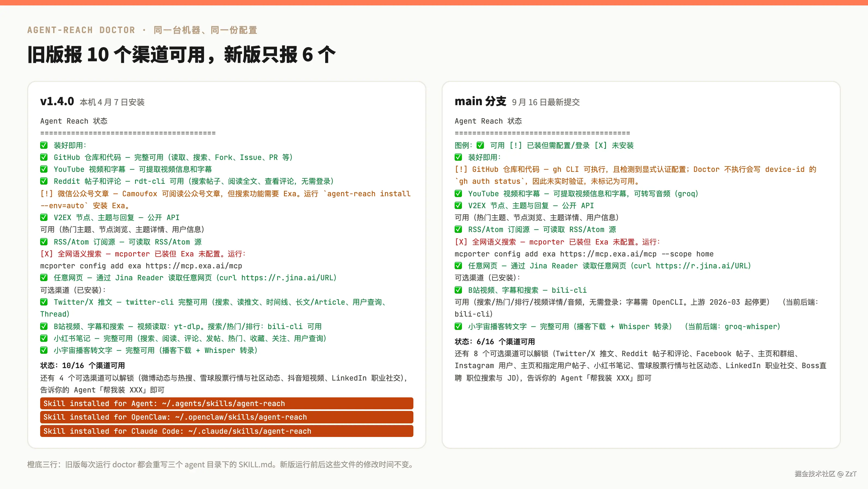Click the checkmark before 小红书笔记 line

44,339
